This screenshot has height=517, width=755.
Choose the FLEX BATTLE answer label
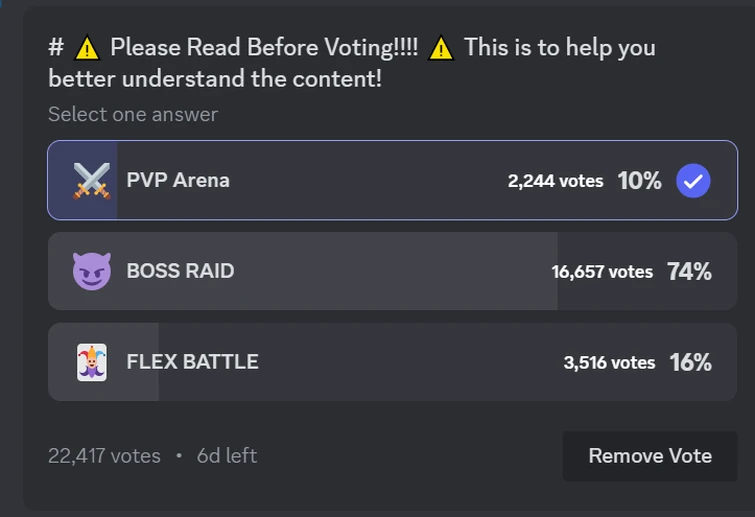tap(192, 362)
